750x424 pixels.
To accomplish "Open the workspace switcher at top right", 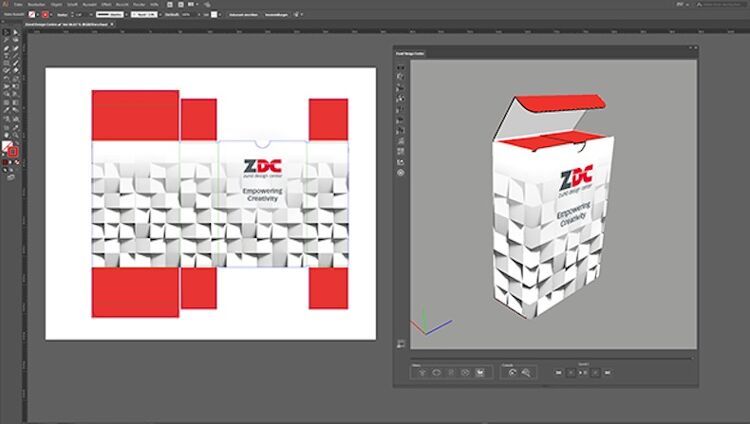I will tap(682, 4).
